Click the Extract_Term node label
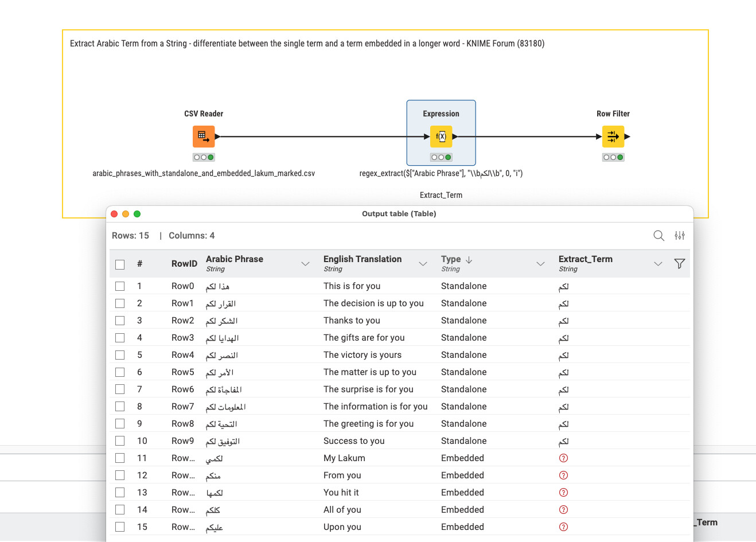This screenshot has width=756, height=542. [x=441, y=195]
